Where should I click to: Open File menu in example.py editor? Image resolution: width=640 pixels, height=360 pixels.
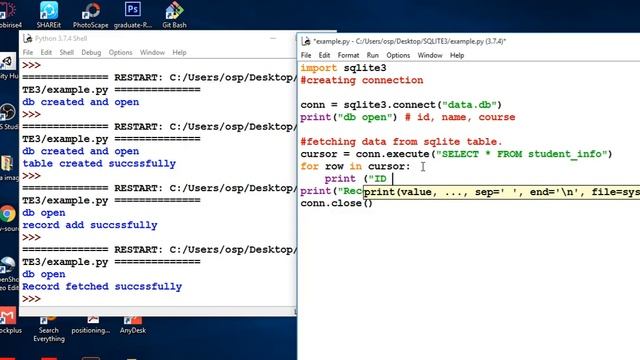[x=306, y=55]
